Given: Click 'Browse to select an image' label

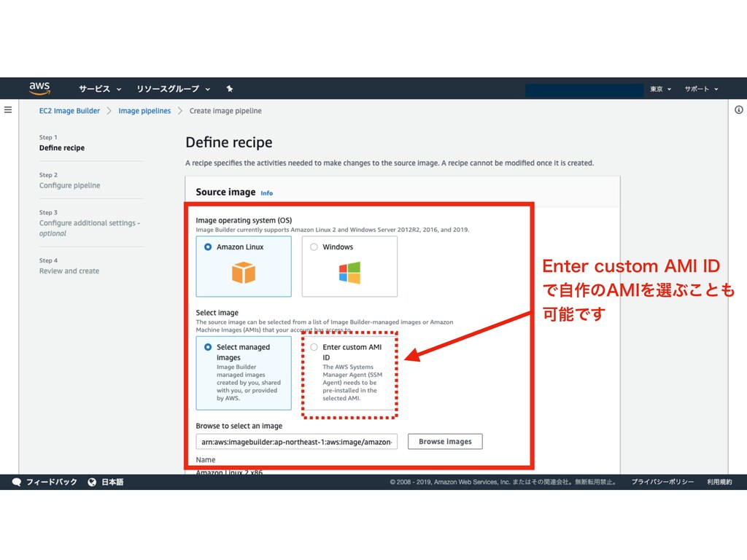Looking at the screenshot, I should tap(239, 426).
